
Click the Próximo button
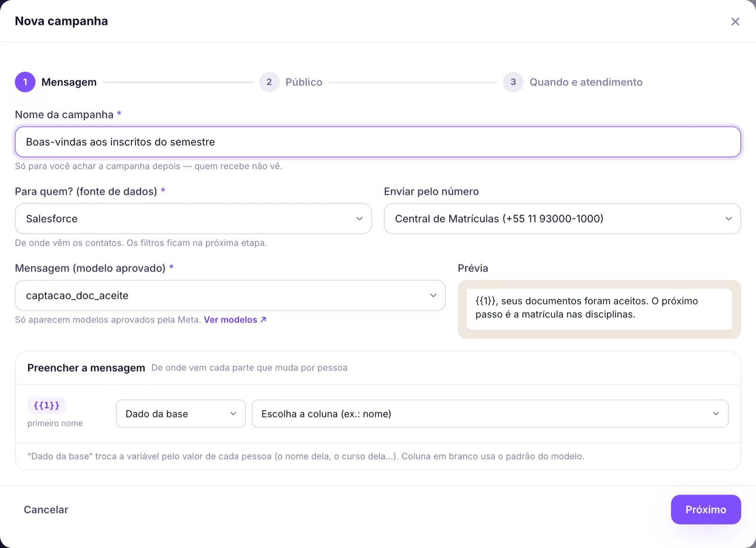pos(706,510)
